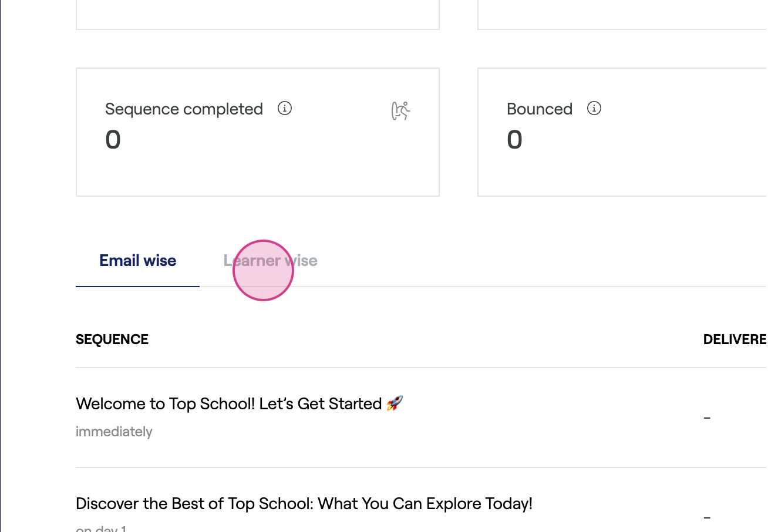Click the running figure icon in Sequence completed card
Image resolution: width=768 pixels, height=532 pixels.
400,110
